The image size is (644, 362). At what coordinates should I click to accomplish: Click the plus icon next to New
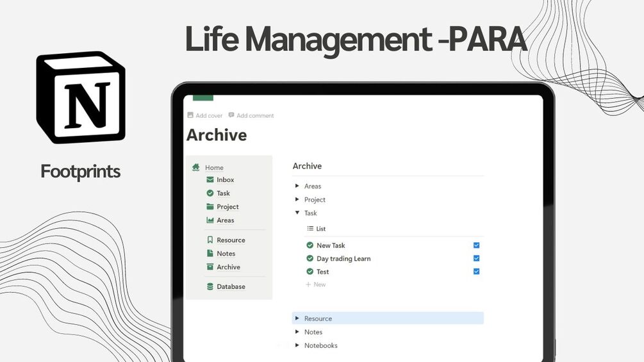coord(308,284)
